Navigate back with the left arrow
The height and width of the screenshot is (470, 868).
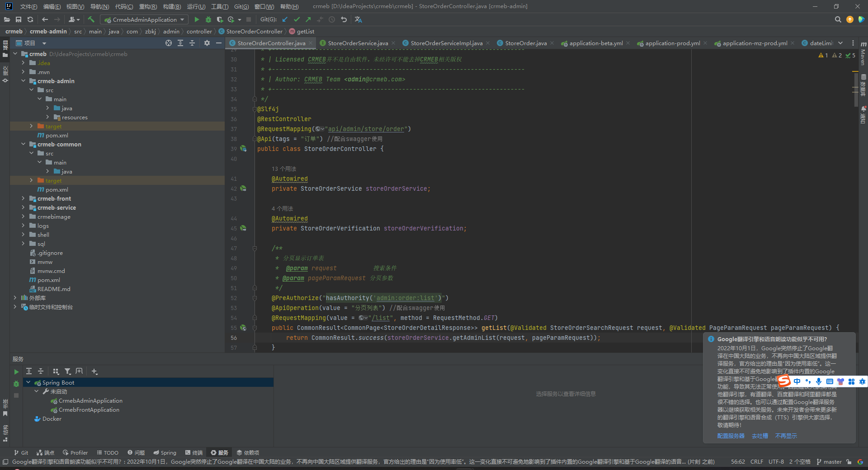click(x=45, y=19)
